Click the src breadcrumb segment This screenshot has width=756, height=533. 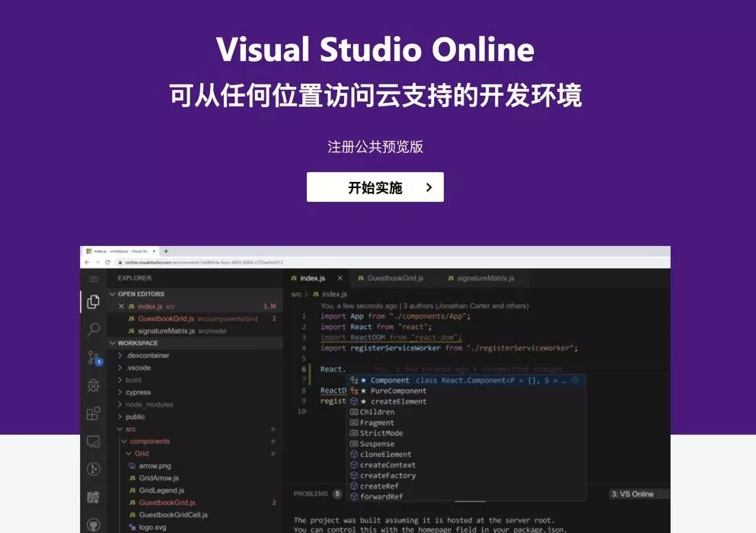296,294
